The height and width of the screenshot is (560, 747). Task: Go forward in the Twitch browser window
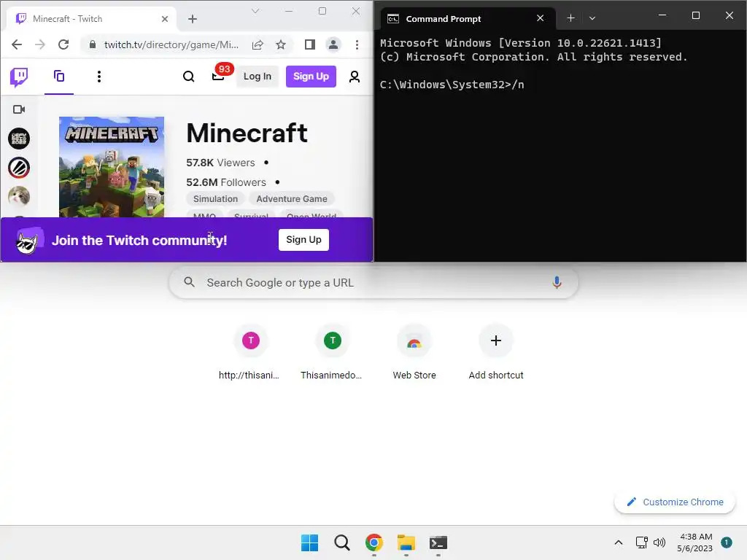point(40,44)
